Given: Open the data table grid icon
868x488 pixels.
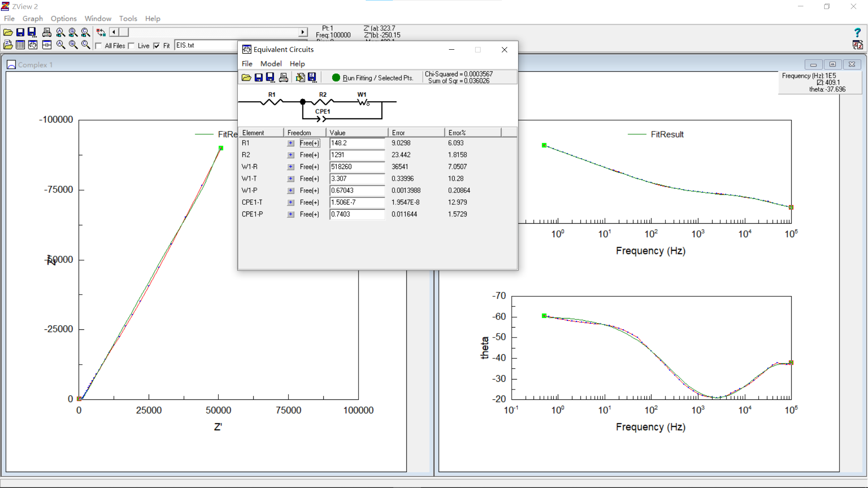Looking at the screenshot, I should [x=20, y=45].
